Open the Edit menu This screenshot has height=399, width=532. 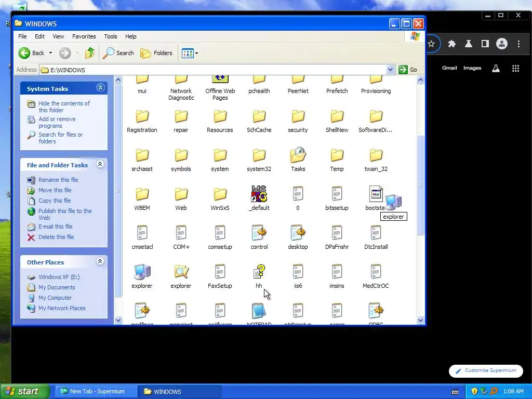point(39,36)
